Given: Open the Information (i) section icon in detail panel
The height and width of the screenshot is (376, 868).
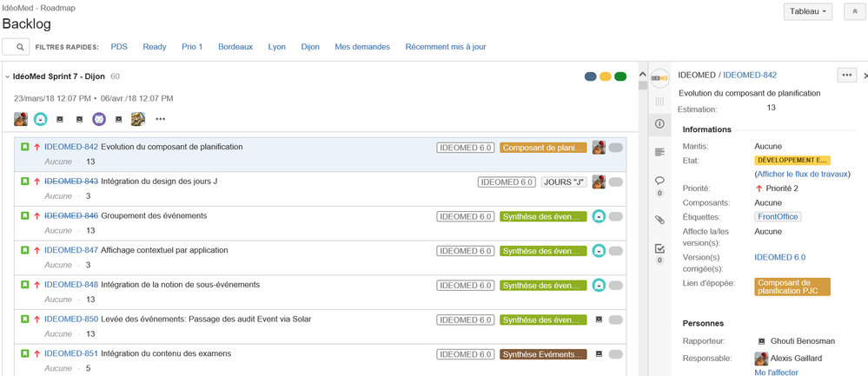Looking at the screenshot, I should [659, 124].
